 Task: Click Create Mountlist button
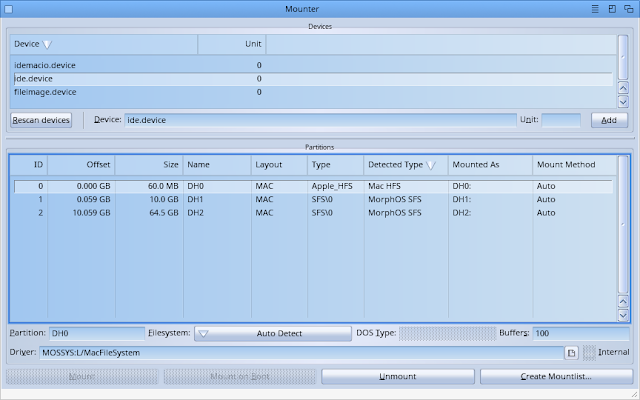point(556,376)
